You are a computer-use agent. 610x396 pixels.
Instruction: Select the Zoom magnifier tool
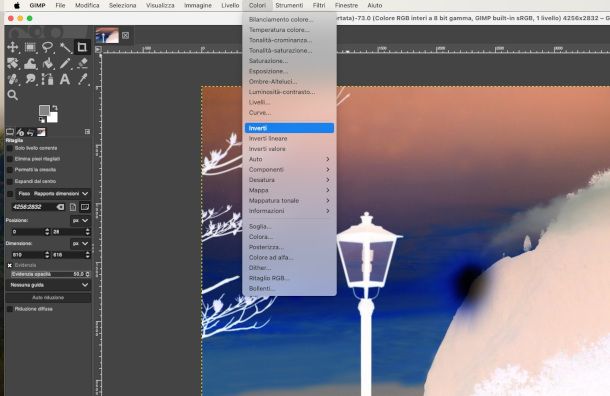coord(12,95)
